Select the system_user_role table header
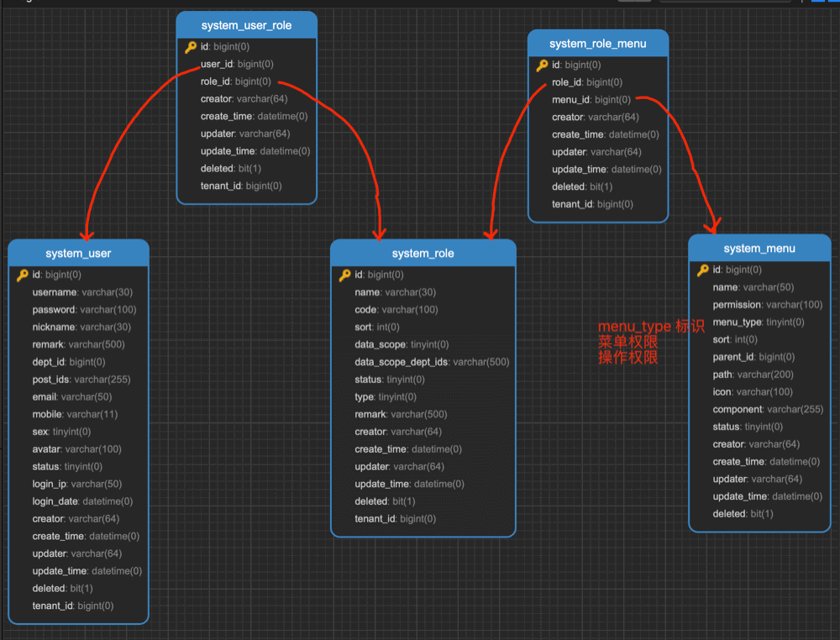Viewport: 840px width, 640px height. point(246,25)
